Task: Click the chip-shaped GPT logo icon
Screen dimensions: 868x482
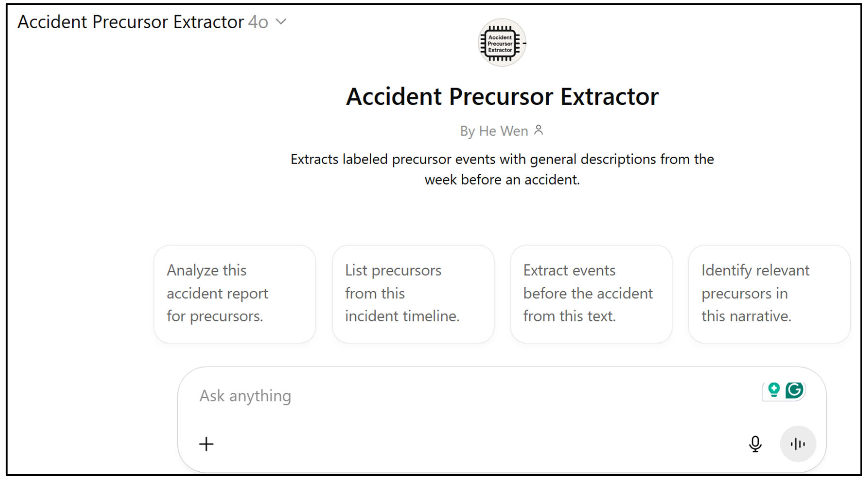Action: point(502,43)
